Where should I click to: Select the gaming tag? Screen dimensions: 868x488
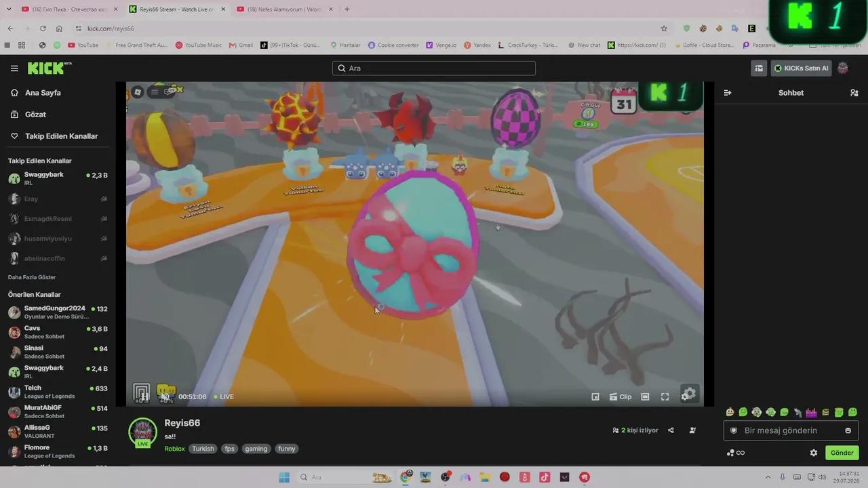coord(256,449)
